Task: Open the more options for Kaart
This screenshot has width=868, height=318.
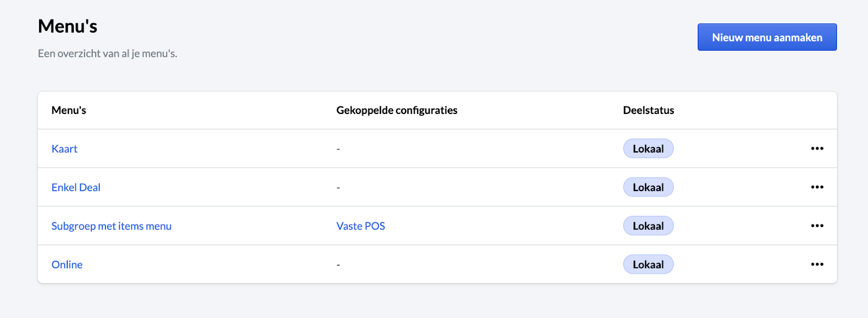Action: 817,149
